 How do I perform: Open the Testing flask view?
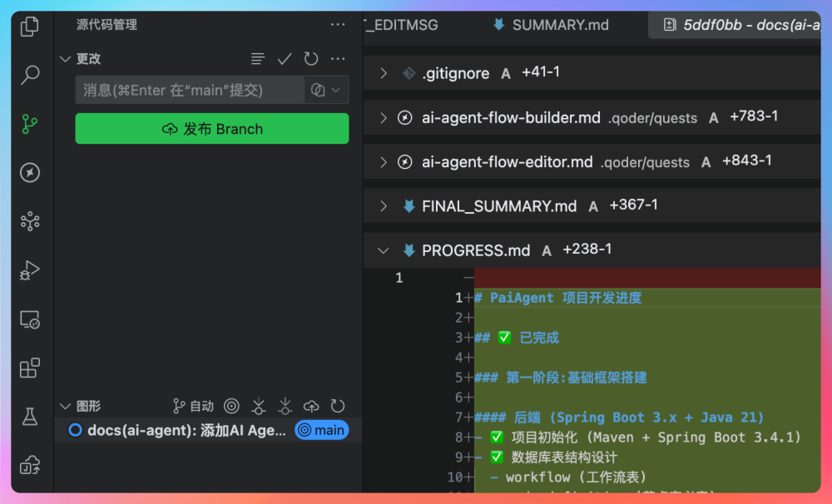tap(30, 417)
